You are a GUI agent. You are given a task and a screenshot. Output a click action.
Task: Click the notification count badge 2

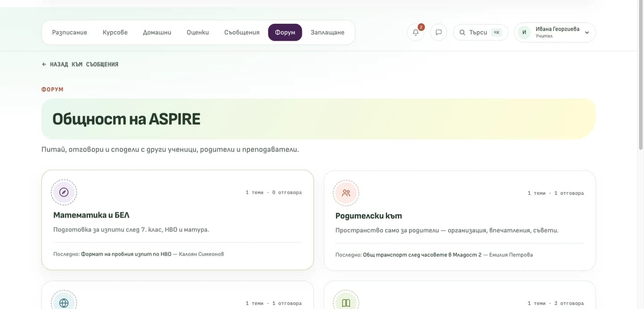coord(421,27)
